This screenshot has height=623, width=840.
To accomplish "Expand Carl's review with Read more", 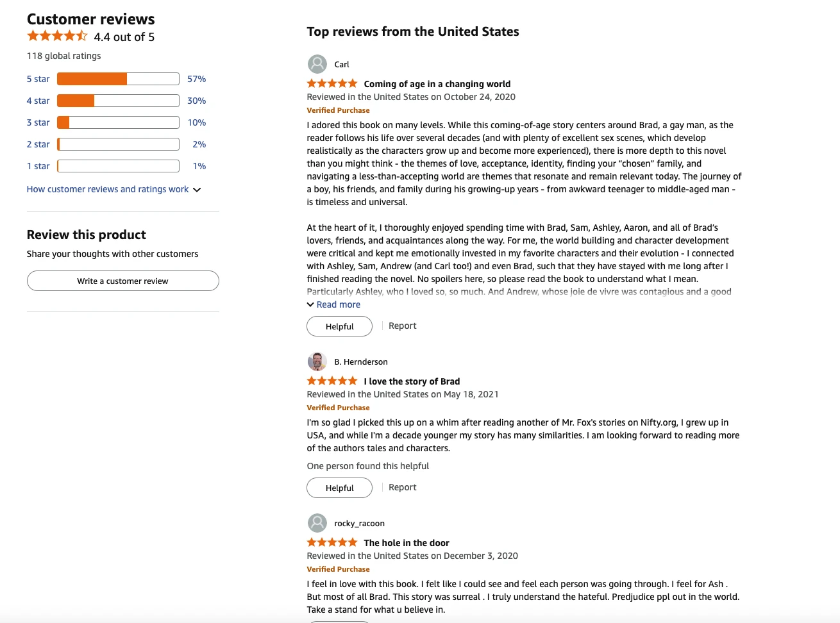I will [x=338, y=304].
